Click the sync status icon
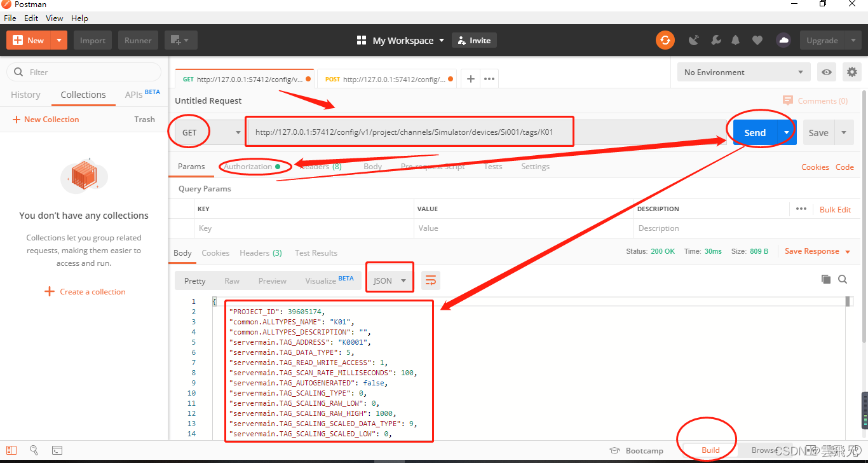 pyautogui.click(x=665, y=40)
